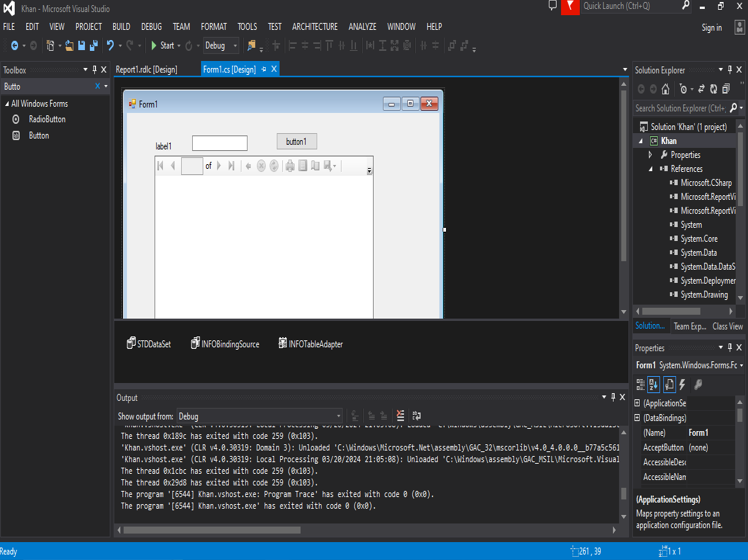Select RadioButton in the Toolbox
The image size is (748, 560).
click(47, 119)
